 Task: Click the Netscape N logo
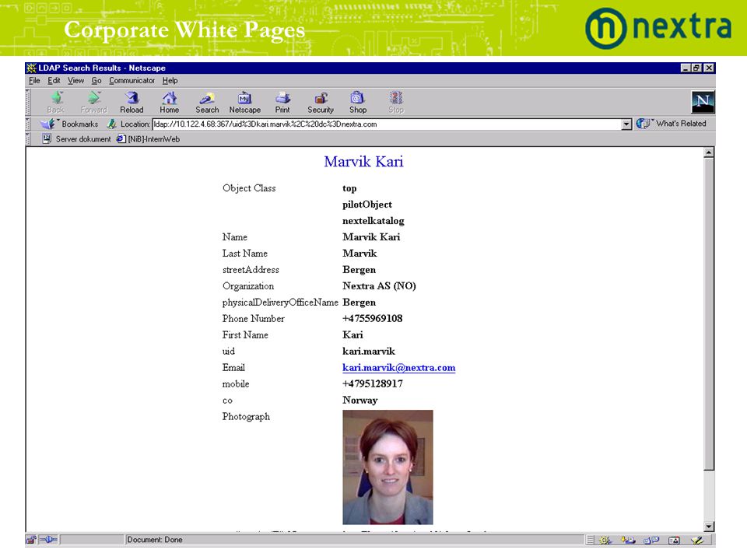703,101
